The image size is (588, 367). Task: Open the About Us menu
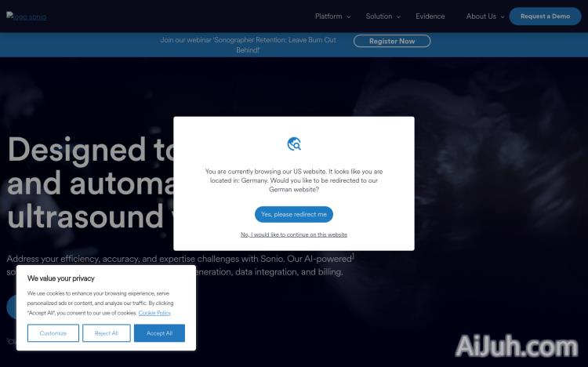pyautogui.click(x=481, y=16)
